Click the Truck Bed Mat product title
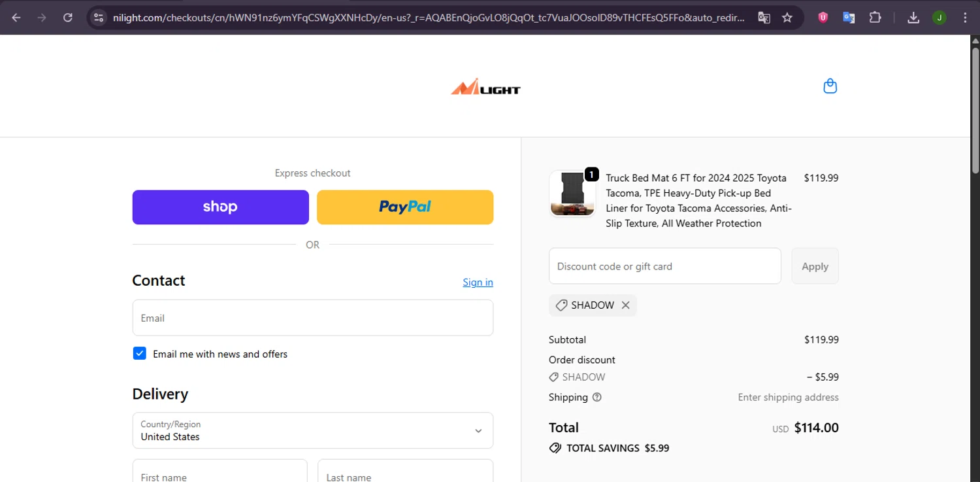This screenshot has height=482, width=980. click(x=699, y=201)
